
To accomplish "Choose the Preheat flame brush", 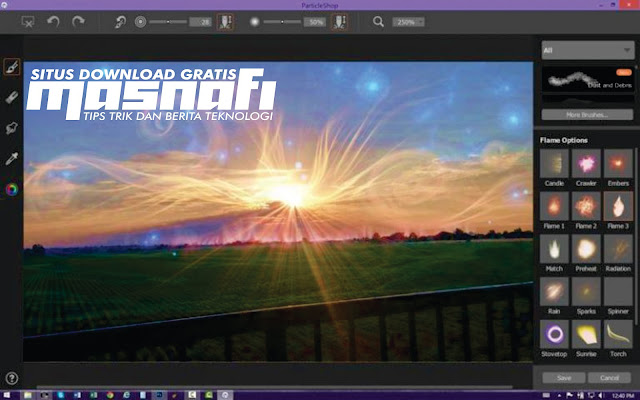I will coord(586,253).
